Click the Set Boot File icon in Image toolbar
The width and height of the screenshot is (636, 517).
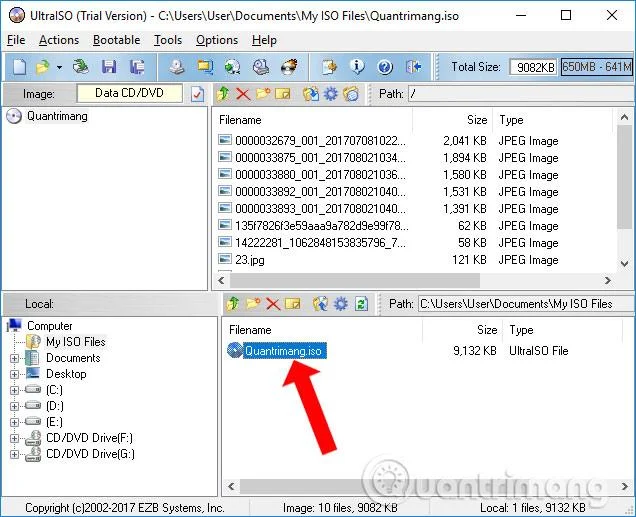(351, 94)
